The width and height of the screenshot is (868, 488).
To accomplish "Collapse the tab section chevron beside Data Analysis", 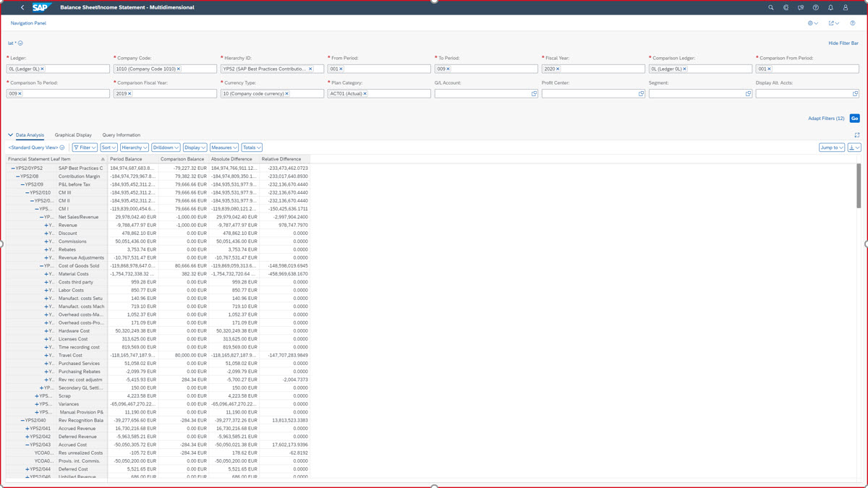I will click(10, 135).
